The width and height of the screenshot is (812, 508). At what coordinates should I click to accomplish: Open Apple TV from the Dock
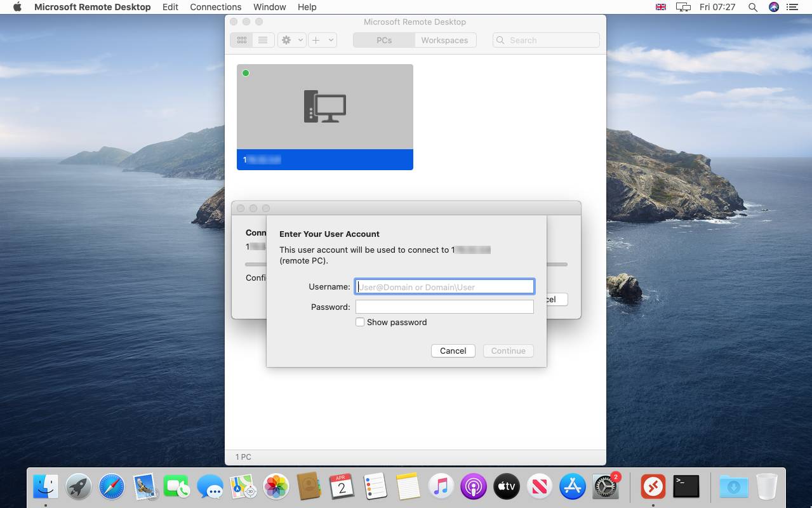coord(507,487)
